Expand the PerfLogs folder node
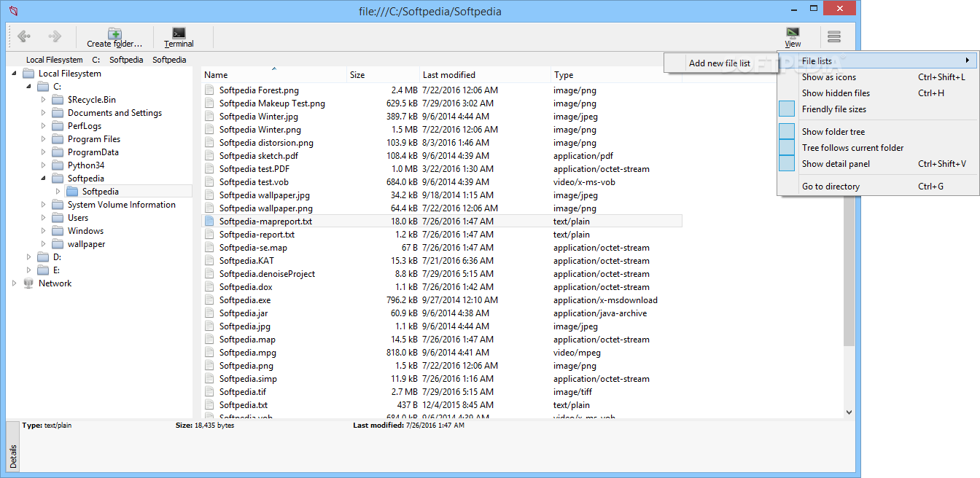 44,126
